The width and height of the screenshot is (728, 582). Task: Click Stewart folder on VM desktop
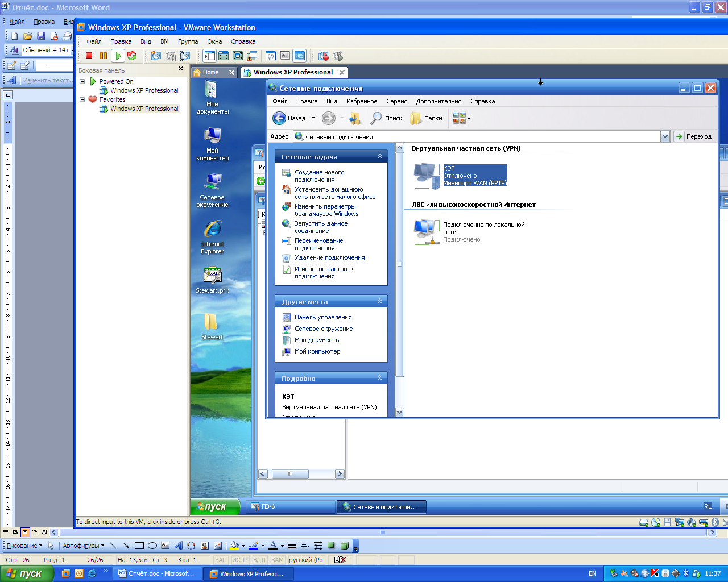tap(212, 327)
